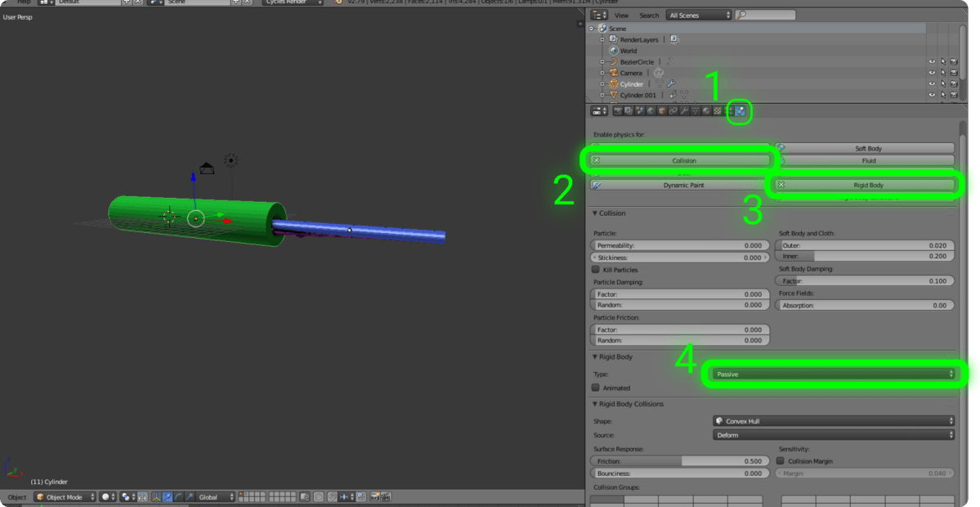This screenshot has height=507, width=980.
Task: Enable Fluid physics
Action: pos(865,160)
